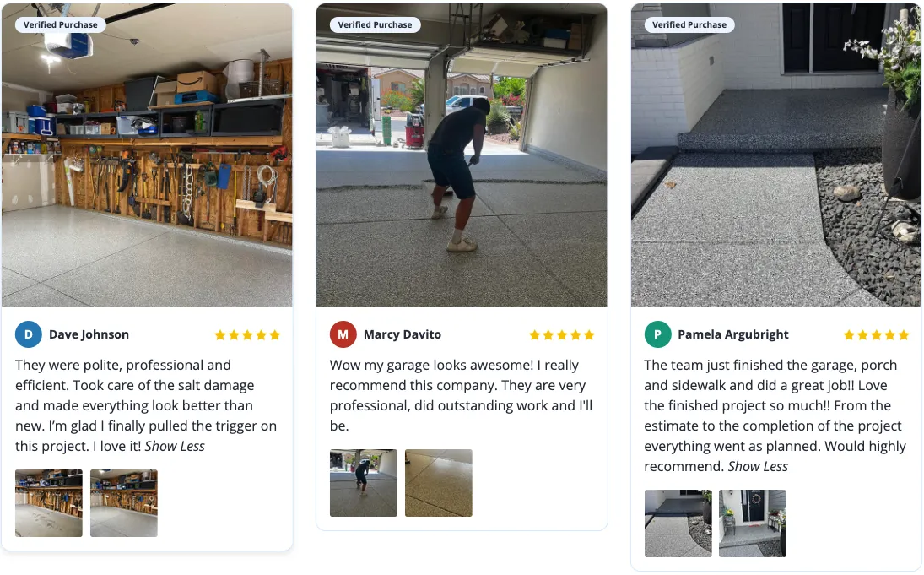Screen dimensions: 924x575
Task: Click Verified Purchase badge on garage shelf photo
Action: tap(61, 24)
